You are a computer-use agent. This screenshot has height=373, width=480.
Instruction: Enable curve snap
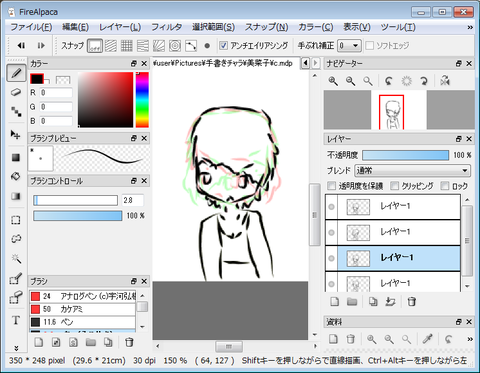click(x=191, y=46)
